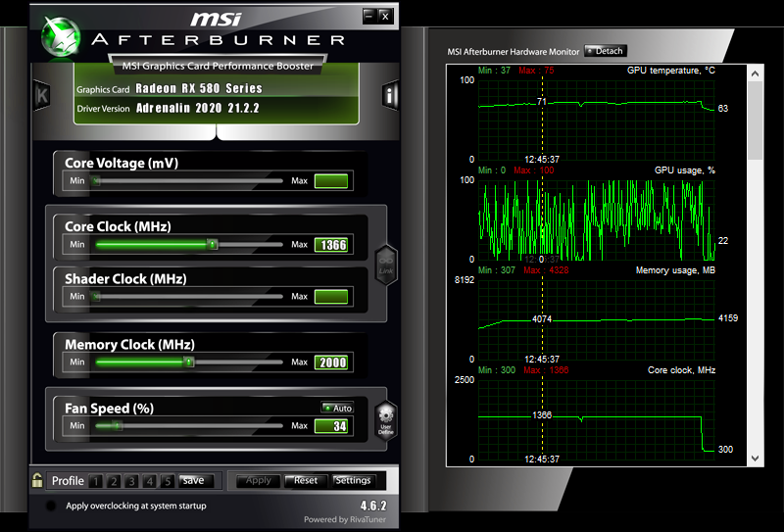
Task: Click the Core Clock value field 1366
Action: coord(331,245)
